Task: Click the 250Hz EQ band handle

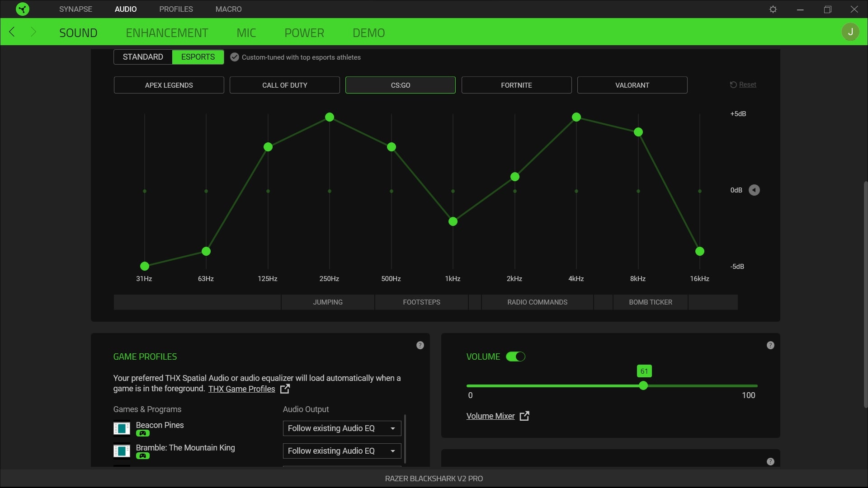Action: tap(330, 117)
